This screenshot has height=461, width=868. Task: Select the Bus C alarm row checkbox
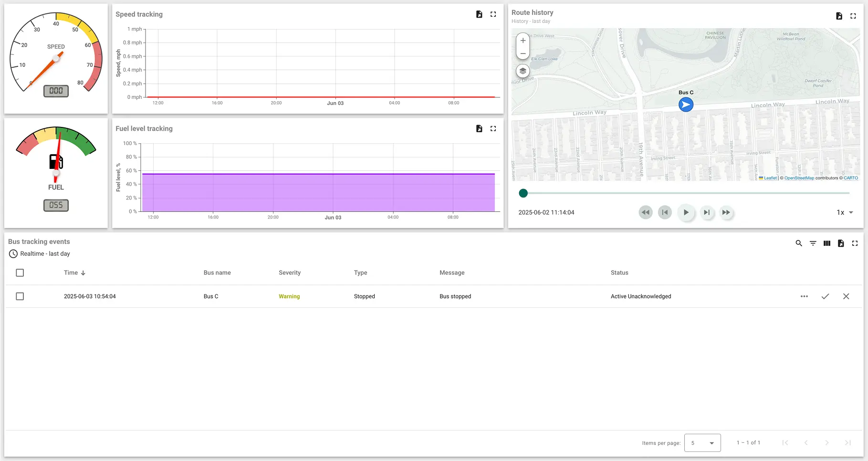[x=20, y=296]
